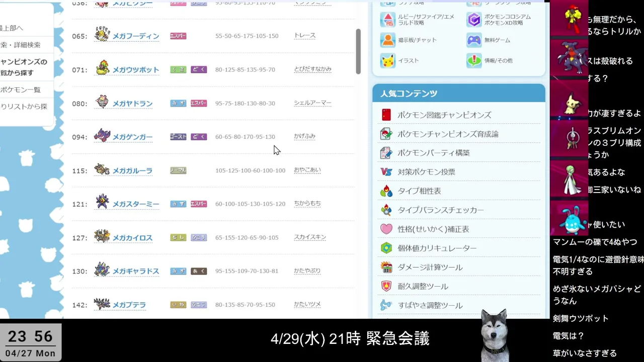Click the スカイスキン ability link
This screenshot has height=362, width=644.
coord(310,237)
